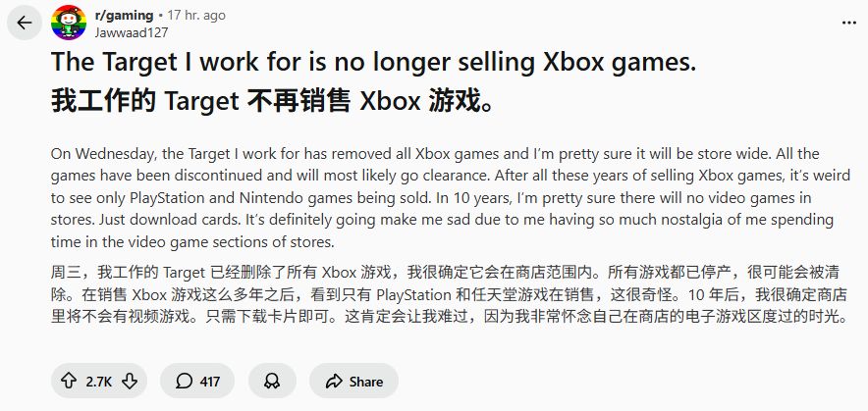This screenshot has width=868, height=411.
Task: Click the 2.7K vote score
Action: tap(98, 381)
